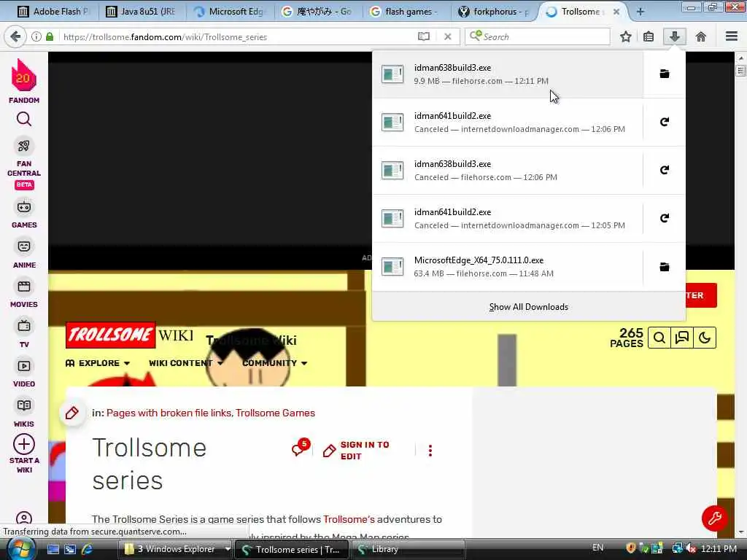Open the three-dot more actions menu
The height and width of the screenshot is (560, 747).
click(430, 451)
